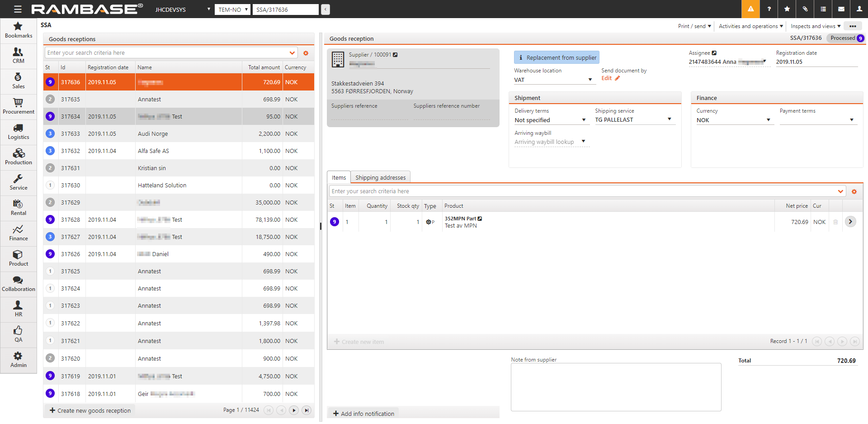Click the mail envelope icon in header
This screenshot has width=868, height=424.
pyautogui.click(x=841, y=9)
